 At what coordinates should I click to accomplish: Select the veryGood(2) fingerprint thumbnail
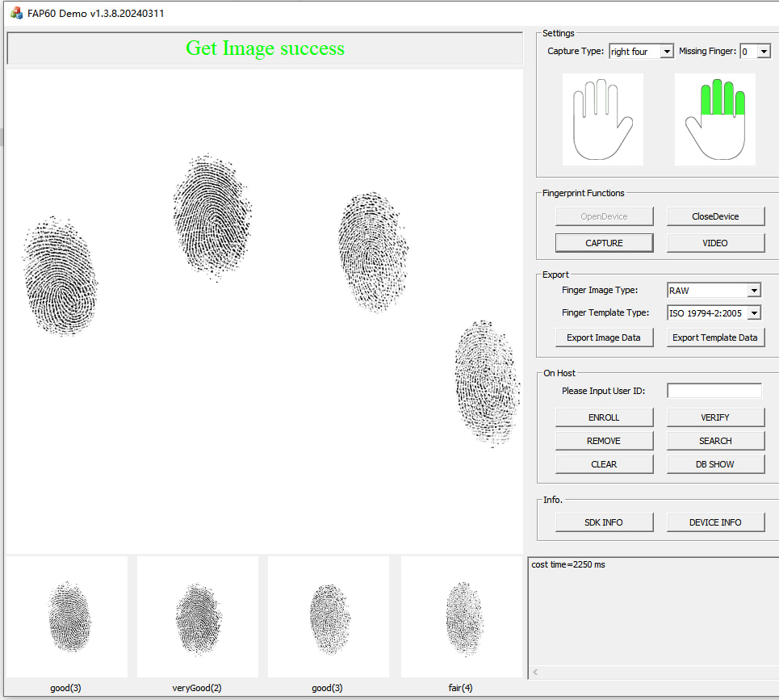[198, 617]
